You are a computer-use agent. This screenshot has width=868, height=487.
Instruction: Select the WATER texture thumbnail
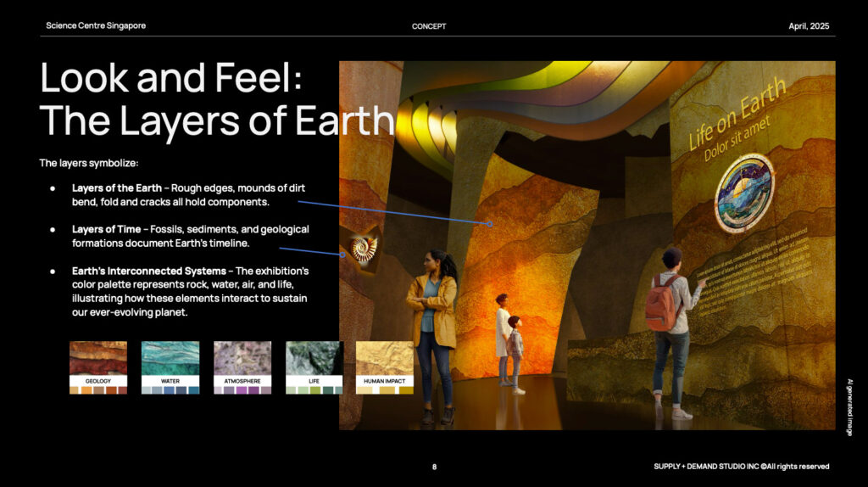click(170, 358)
